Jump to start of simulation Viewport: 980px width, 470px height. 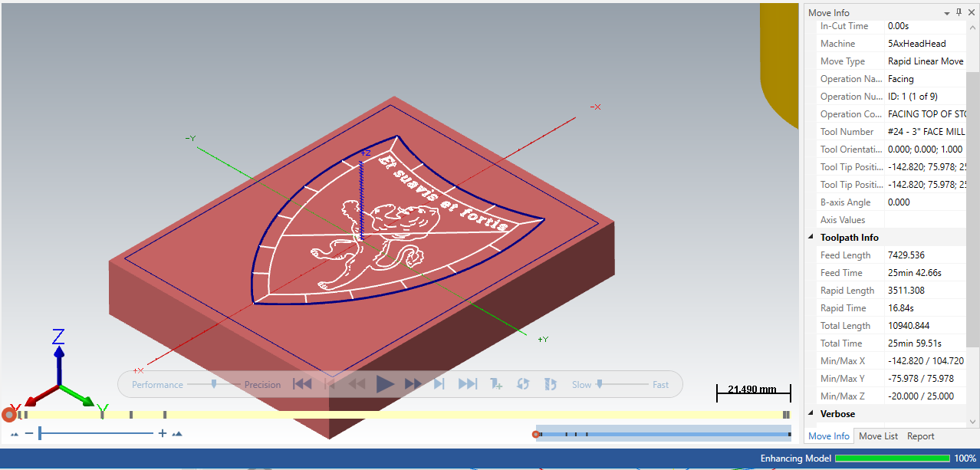(x=302, y=384)
